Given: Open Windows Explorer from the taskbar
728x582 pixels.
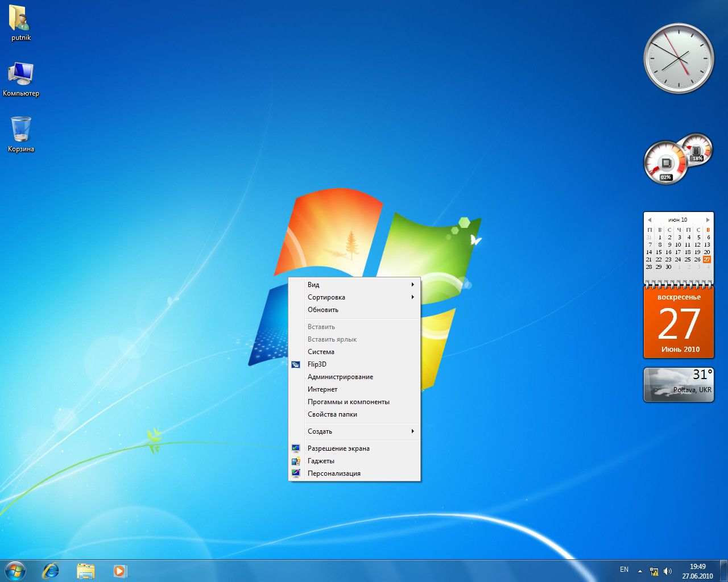Looking at the screenshot, I should point(85,570).
